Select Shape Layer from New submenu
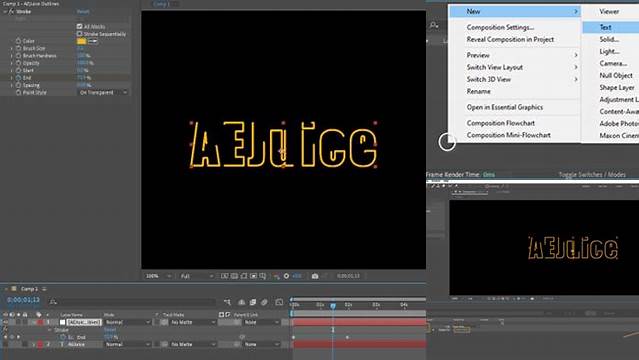 click(617, 87)
